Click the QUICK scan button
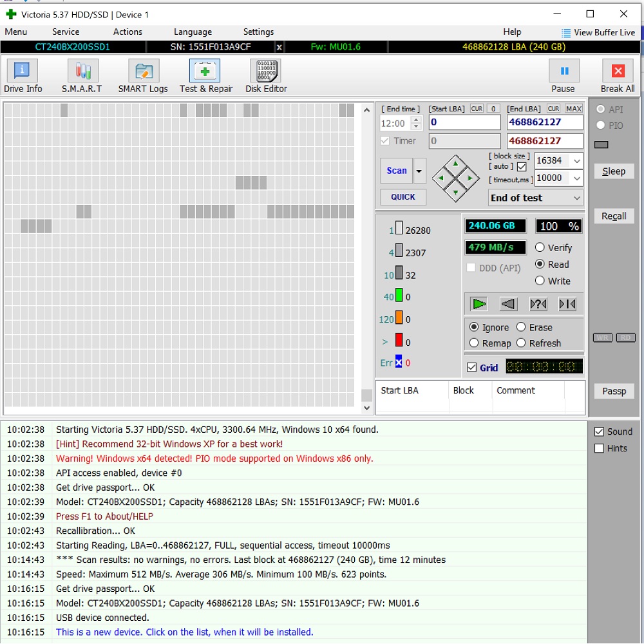This screenshot has width=644, height=644. click(403, 197)
